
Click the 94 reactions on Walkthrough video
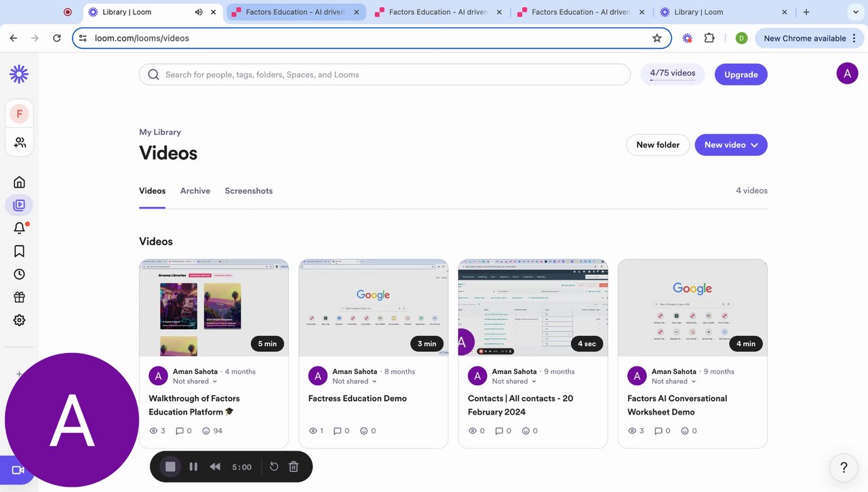[x=213, y=431]
